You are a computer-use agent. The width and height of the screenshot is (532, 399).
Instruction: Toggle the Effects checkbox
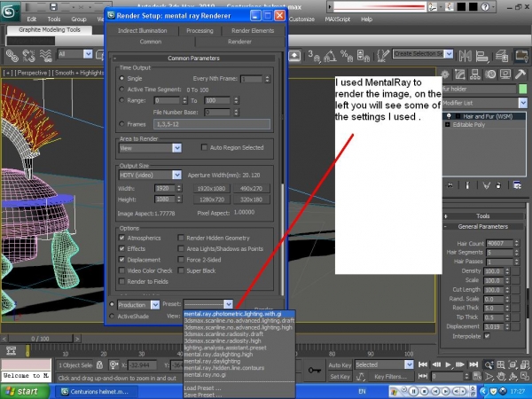(121, 248)
